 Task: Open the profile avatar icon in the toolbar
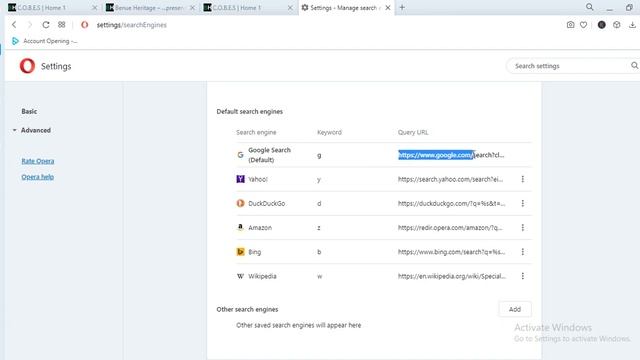point(602,25)
